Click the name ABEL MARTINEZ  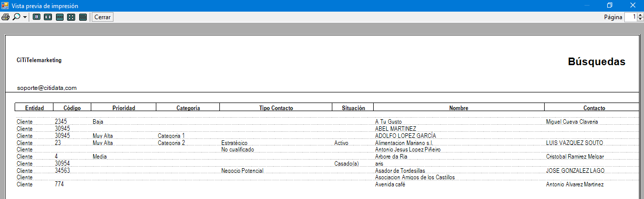click(x=396, y=129)
